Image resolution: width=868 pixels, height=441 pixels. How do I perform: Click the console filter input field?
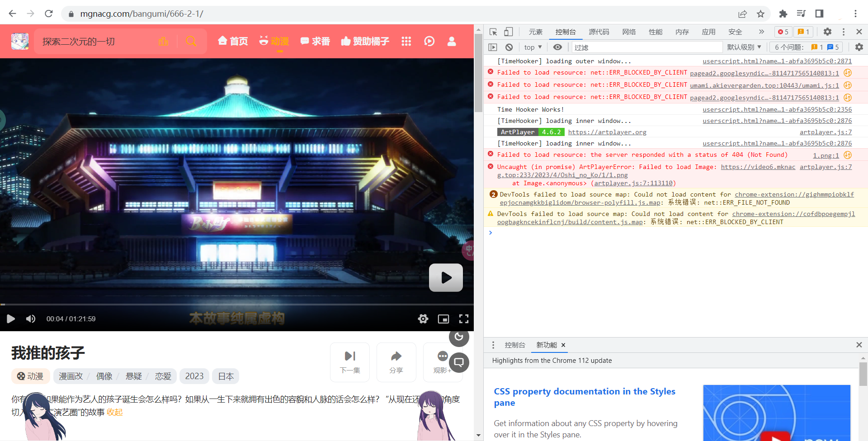point(646,47)
